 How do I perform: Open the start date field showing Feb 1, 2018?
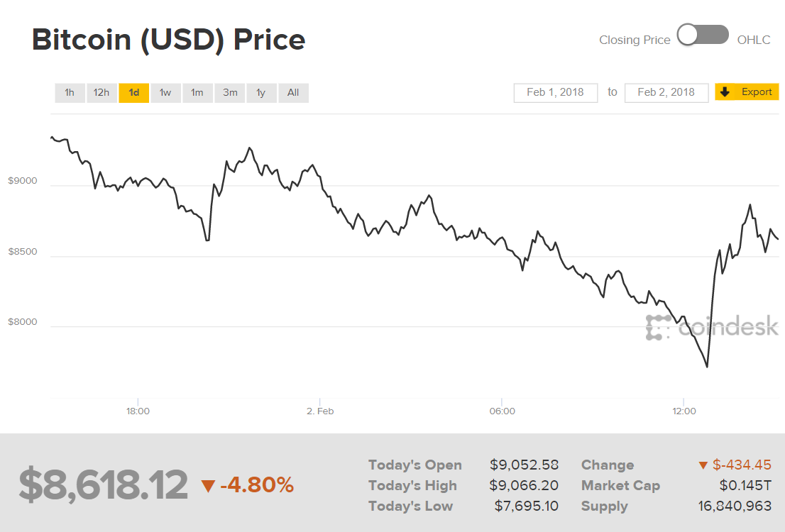pyautogui.click(x=556, y=92)
